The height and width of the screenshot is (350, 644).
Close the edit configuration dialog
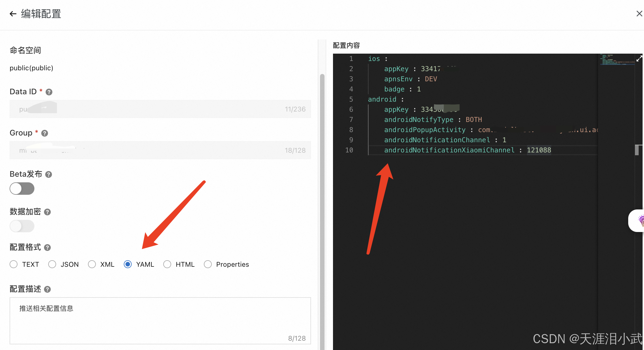point(639,13)
